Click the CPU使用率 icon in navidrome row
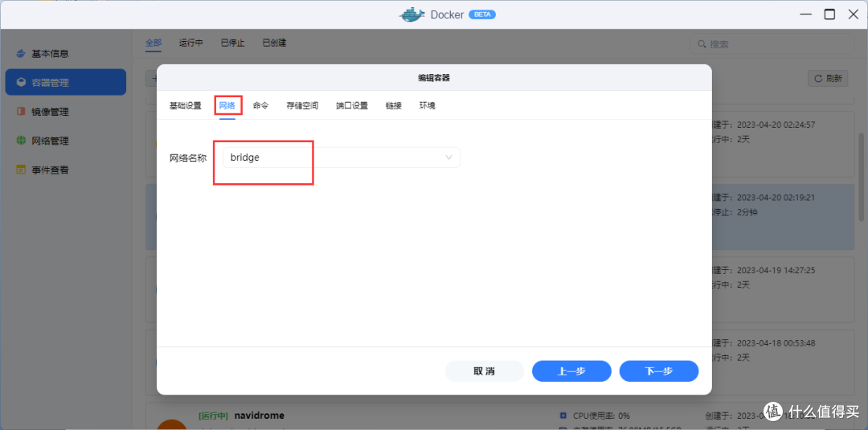The width and height of the screenshot is (868, 430). 563,415
